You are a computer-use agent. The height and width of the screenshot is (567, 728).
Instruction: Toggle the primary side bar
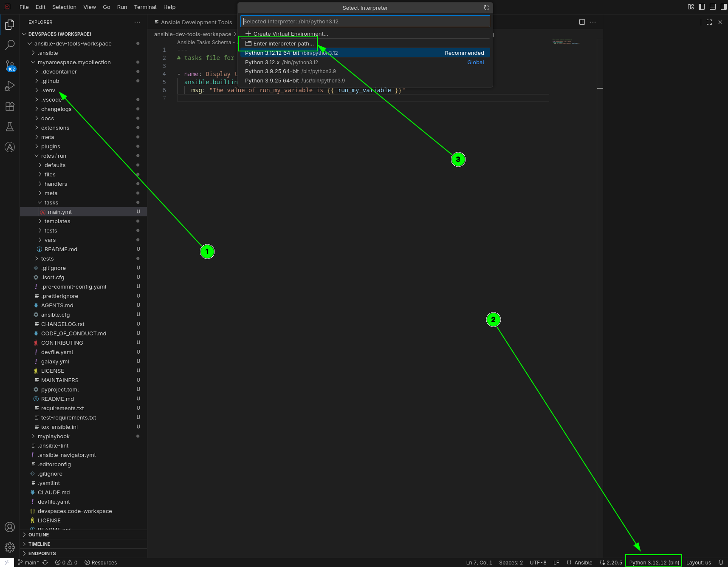pyautogui.click(x=702, y=7)
